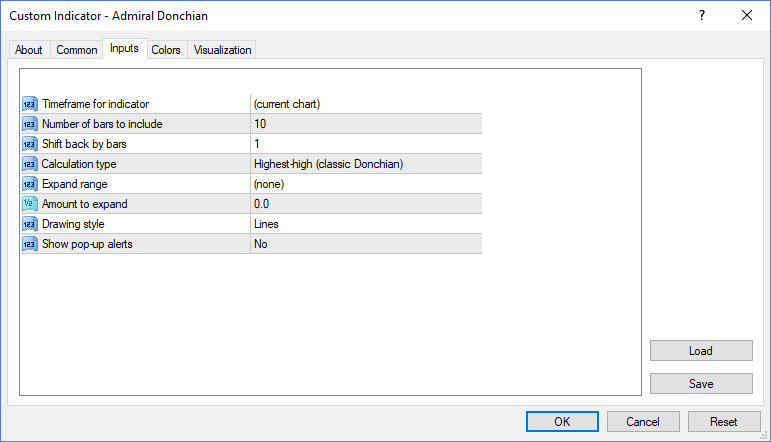Select the 'Shift back by bars' label
771x442 pixels.
tap(84, 144)
